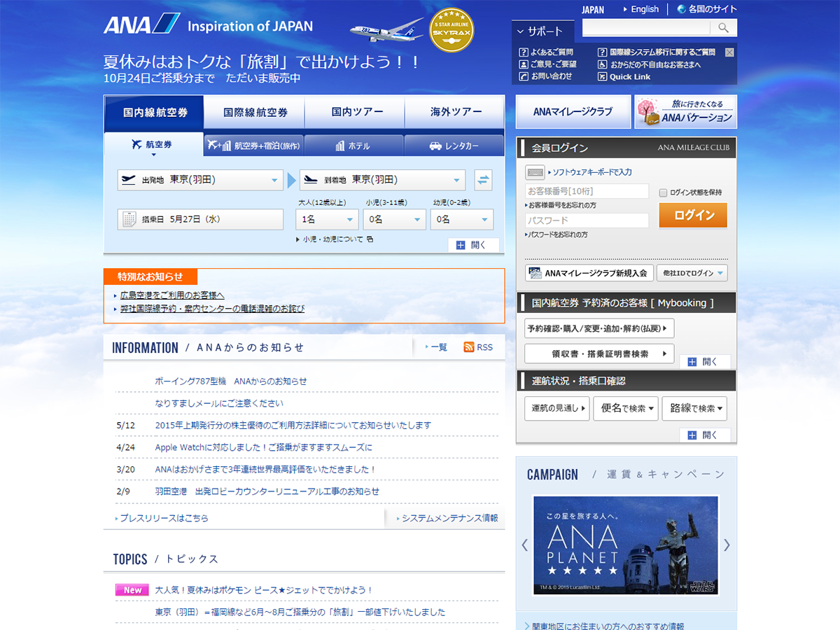This screenshot has height=630, width=840.
Task: Open お問い合わせ contact link
Action: (545, 76)
